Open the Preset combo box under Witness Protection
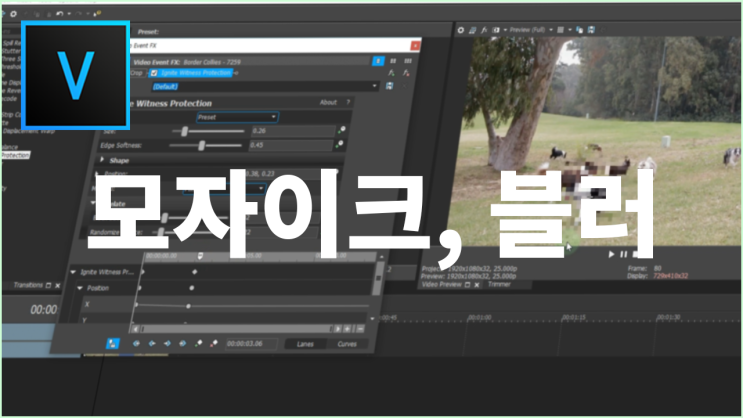 (x=237, y=117)
